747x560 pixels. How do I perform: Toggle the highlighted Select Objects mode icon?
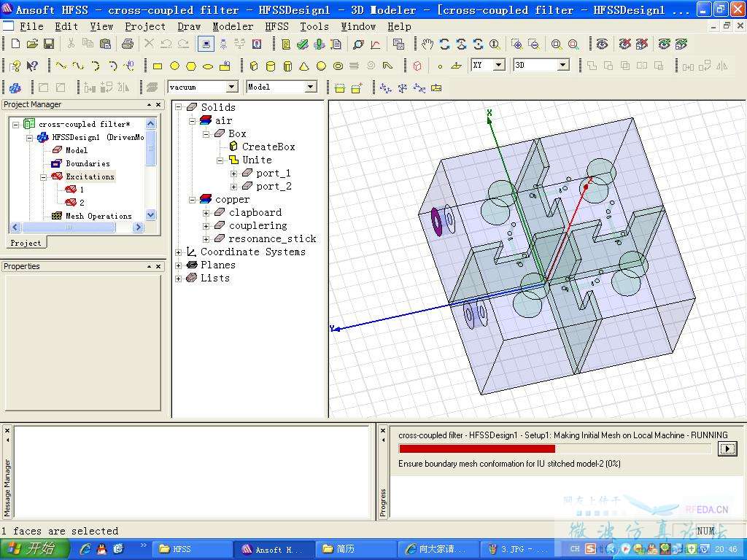(x=206, y=44)
